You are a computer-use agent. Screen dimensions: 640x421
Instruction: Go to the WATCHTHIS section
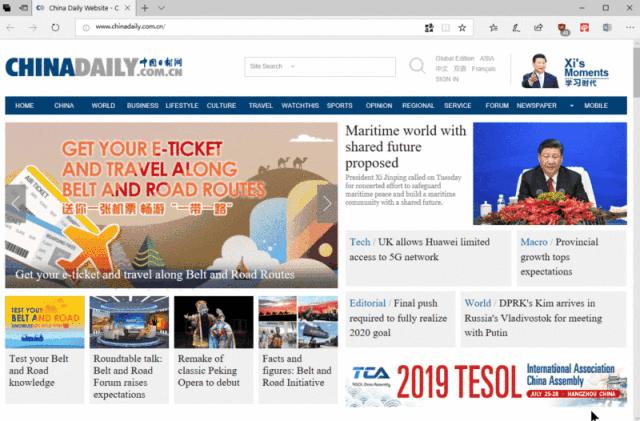pos(300,105)
